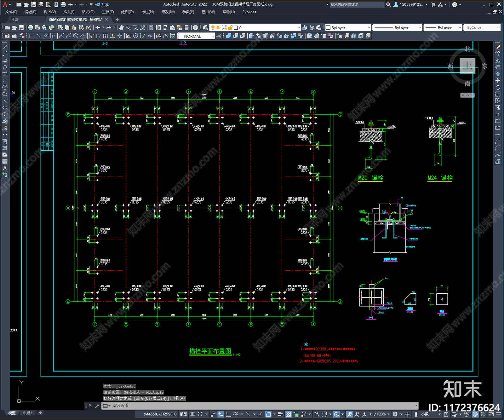Select the Mirror tool in modify toolbar
The width and height of the screenshot is (504, 420).
498,60
